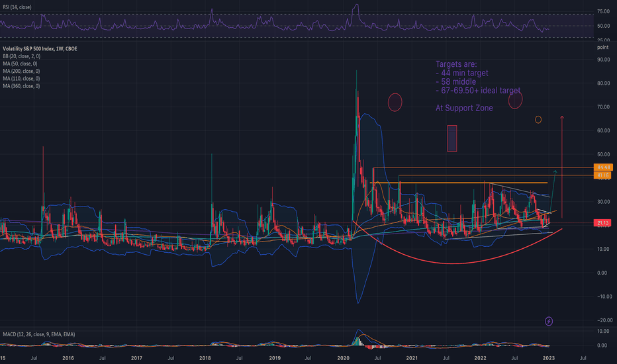Click the '- 44 min target' annotation line
Screen dimensions: 617x364
click(462, 73)
